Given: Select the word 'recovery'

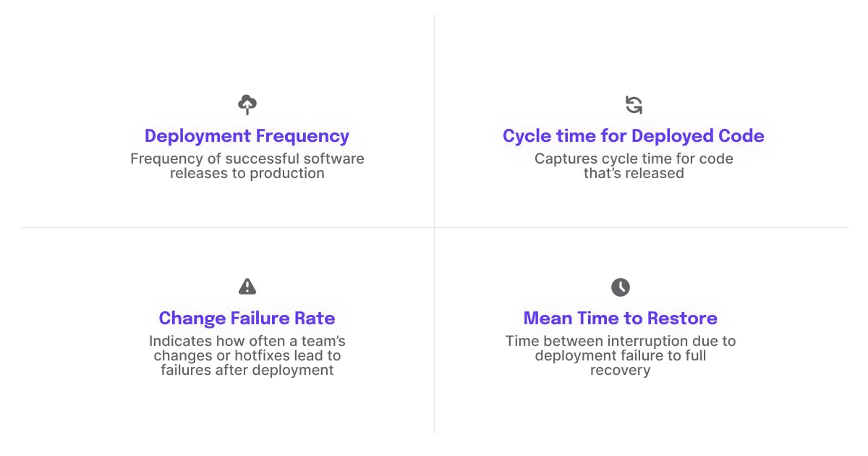Looking at the screenshot, I should [x=620, y=371].
